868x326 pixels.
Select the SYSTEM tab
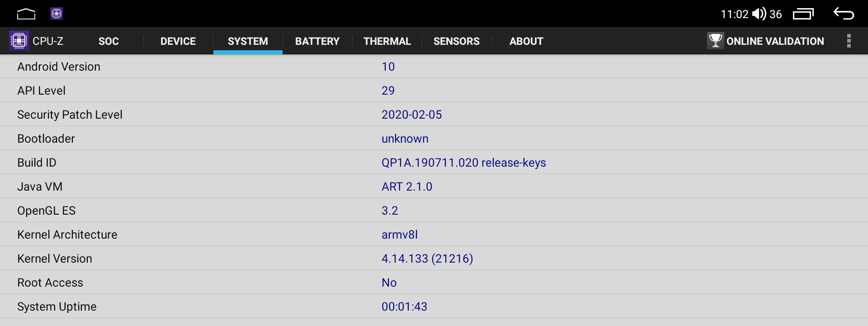(x=248, y=41)
